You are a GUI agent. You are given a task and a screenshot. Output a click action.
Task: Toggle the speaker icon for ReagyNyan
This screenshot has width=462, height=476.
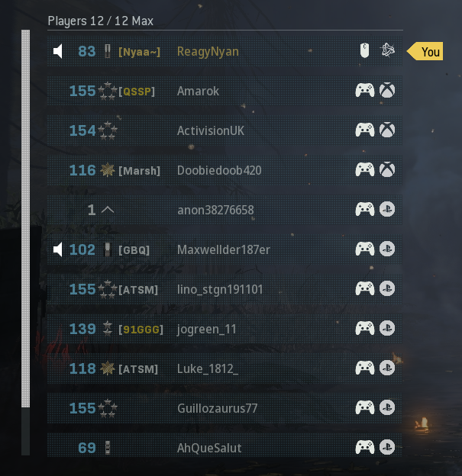coord(58,51)
